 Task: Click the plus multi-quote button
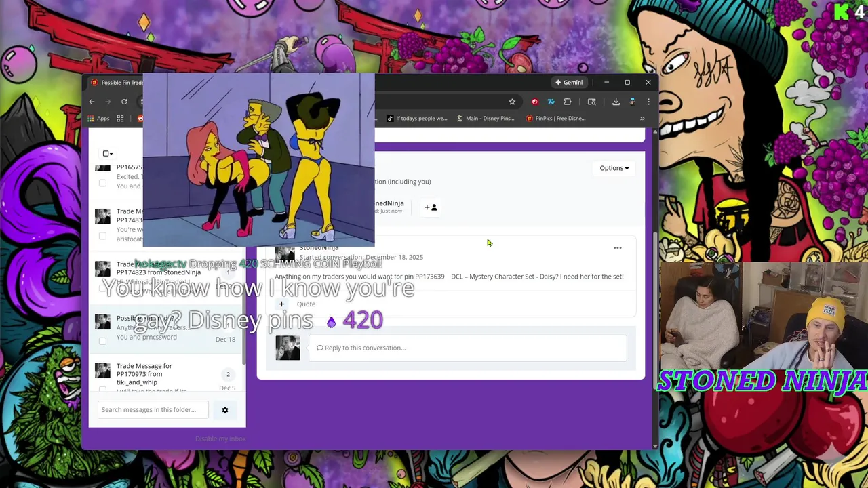tap(281, 304)
